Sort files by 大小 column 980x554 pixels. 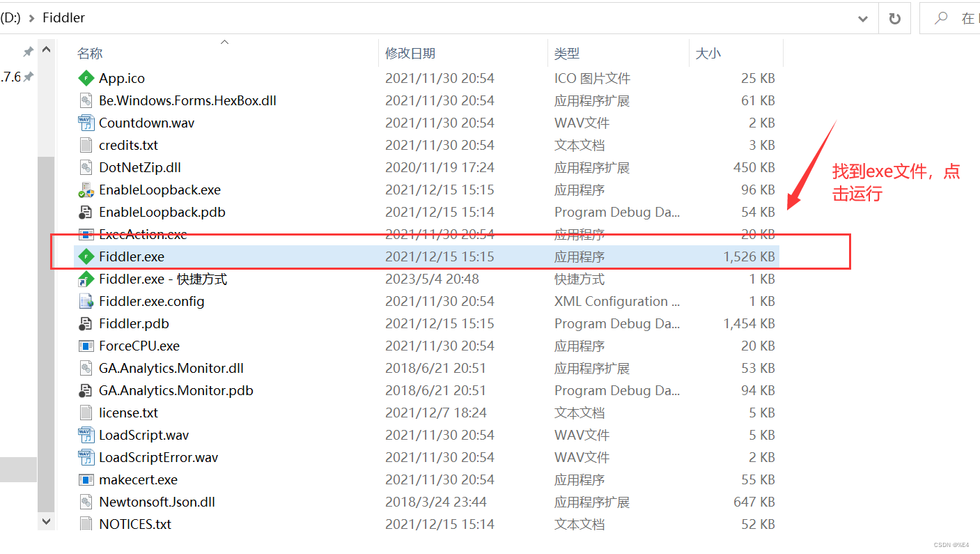point(708,53)
